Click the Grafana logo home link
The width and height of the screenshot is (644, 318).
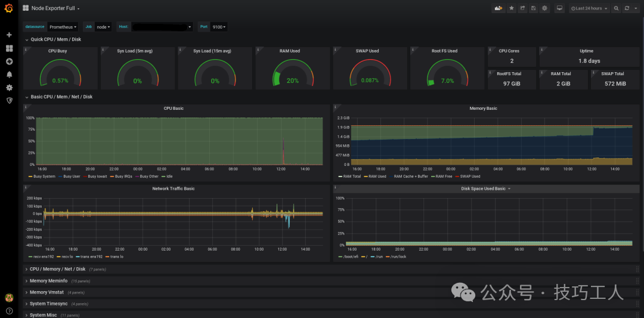click(x=9, y=8)
